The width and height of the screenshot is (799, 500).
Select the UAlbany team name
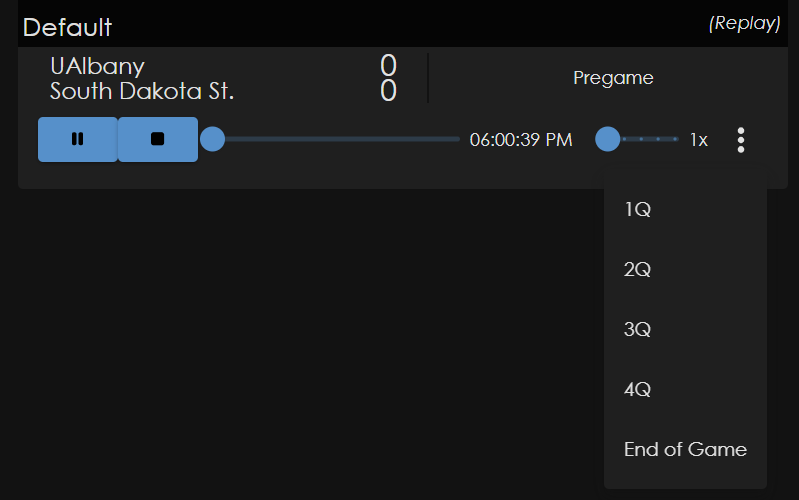pos(97,67)
